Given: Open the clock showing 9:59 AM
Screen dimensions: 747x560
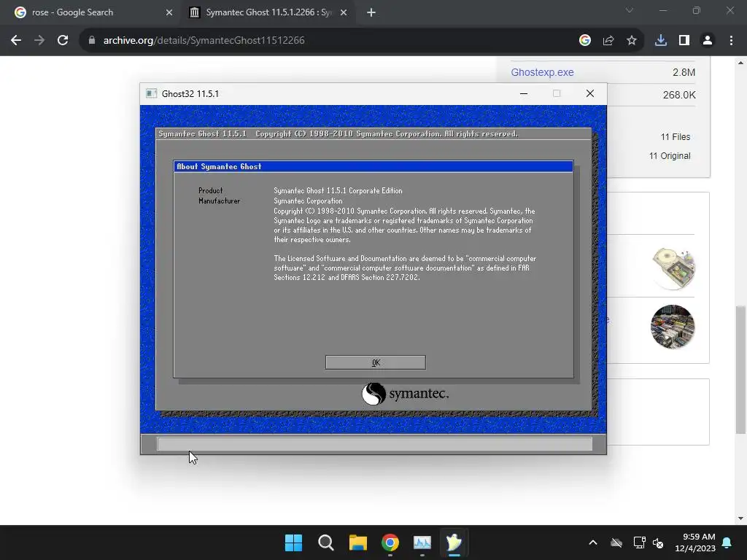Looking at the screenshot, I should 695,542.
